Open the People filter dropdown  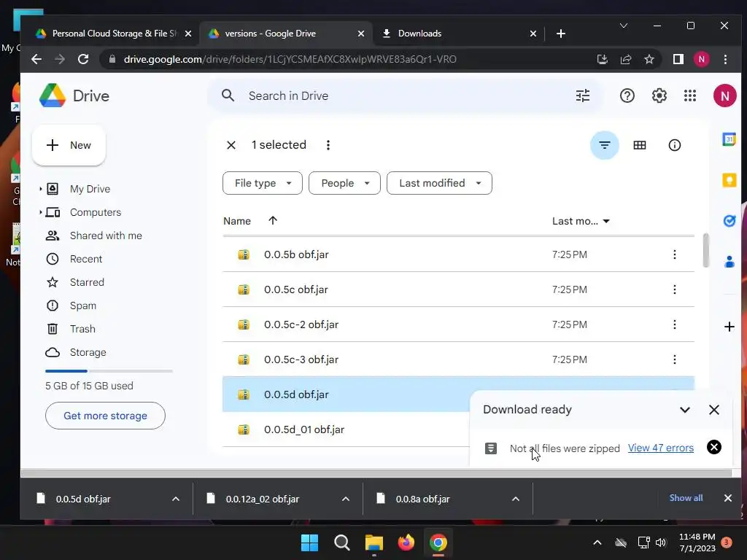[x=344, y=183]
